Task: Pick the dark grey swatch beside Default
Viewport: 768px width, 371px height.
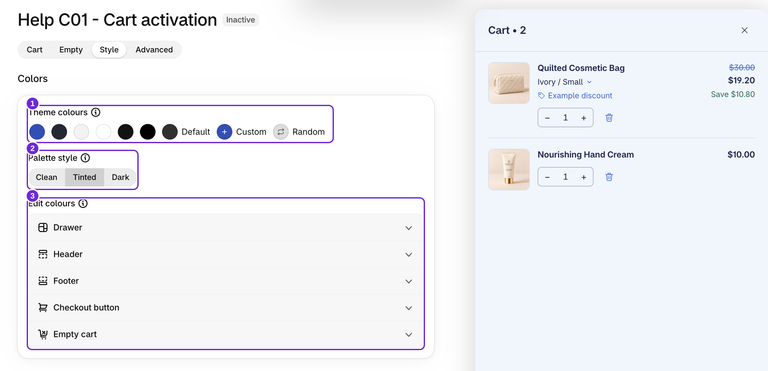Action: click(x=169, y=132)
